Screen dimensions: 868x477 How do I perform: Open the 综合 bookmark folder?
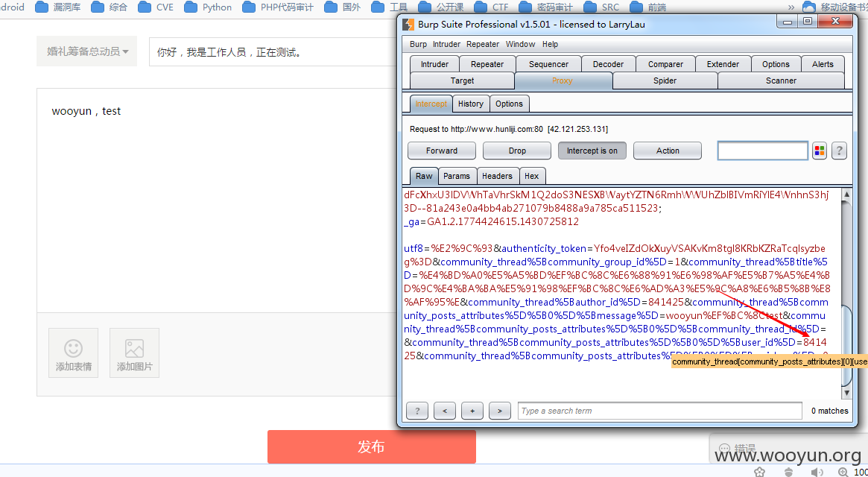pos(109,7)
